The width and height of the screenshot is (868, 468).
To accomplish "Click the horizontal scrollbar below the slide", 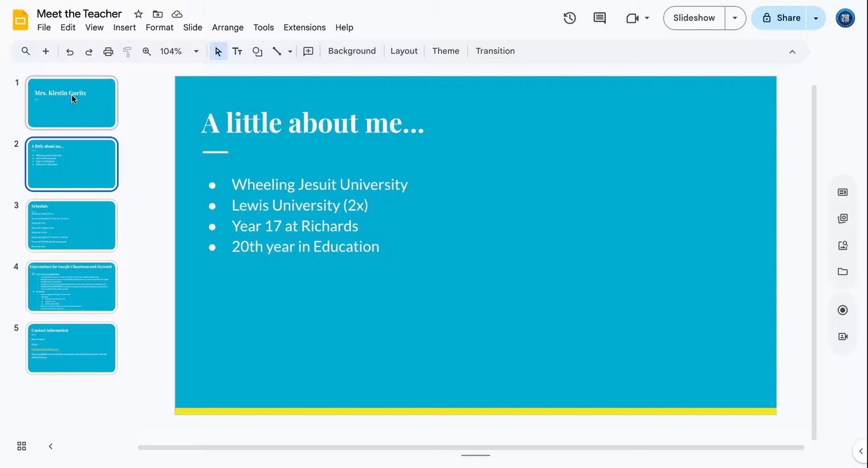I will pyautogui.click(x=471, y=447).
